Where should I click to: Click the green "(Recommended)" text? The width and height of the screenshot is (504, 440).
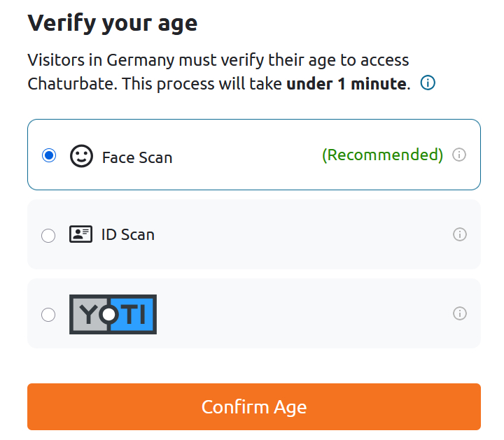point(382,155)
